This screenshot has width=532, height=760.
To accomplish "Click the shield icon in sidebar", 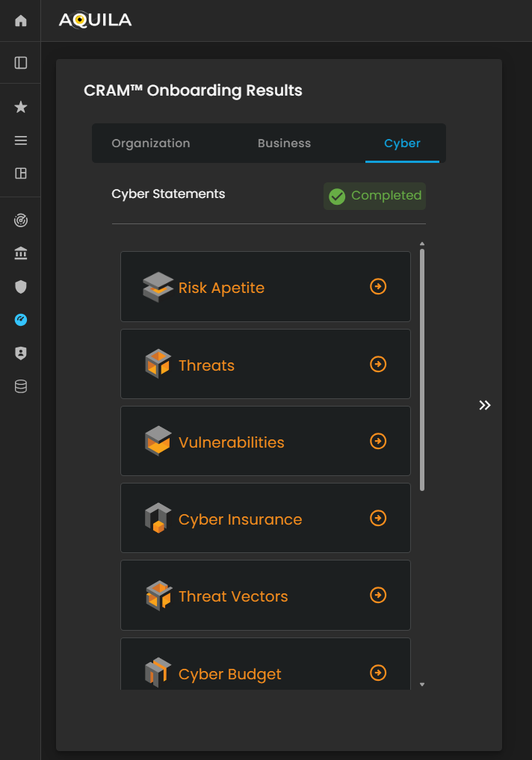I will (x=21, y=287).
